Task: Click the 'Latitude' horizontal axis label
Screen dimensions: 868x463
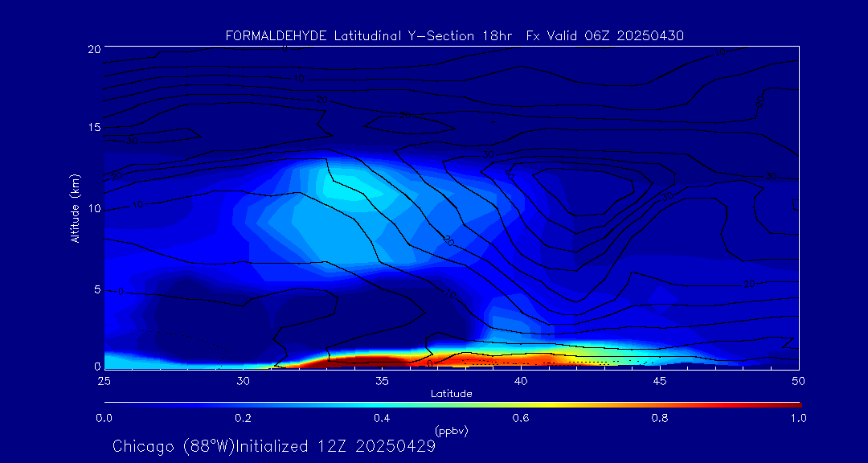Action: point(451,394)
